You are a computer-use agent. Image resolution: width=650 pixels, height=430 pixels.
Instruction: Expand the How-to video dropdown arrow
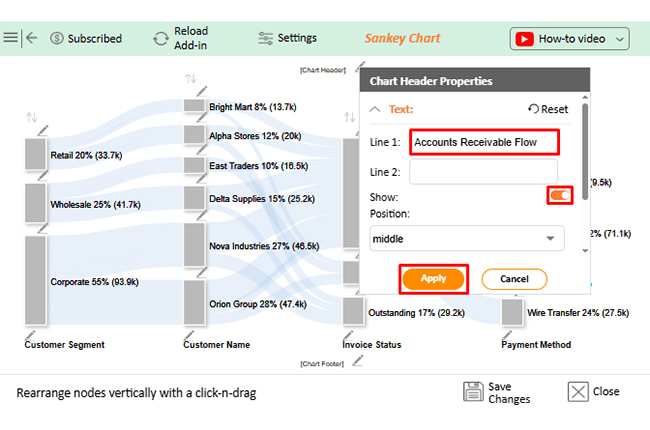(x=620, y=39)
